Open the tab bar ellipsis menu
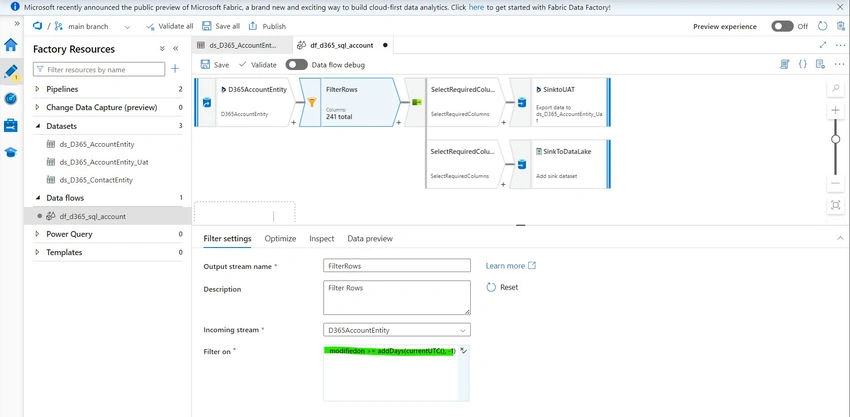Image resolution: width=850 pixels, height=417 pixels. coord(840,45)
